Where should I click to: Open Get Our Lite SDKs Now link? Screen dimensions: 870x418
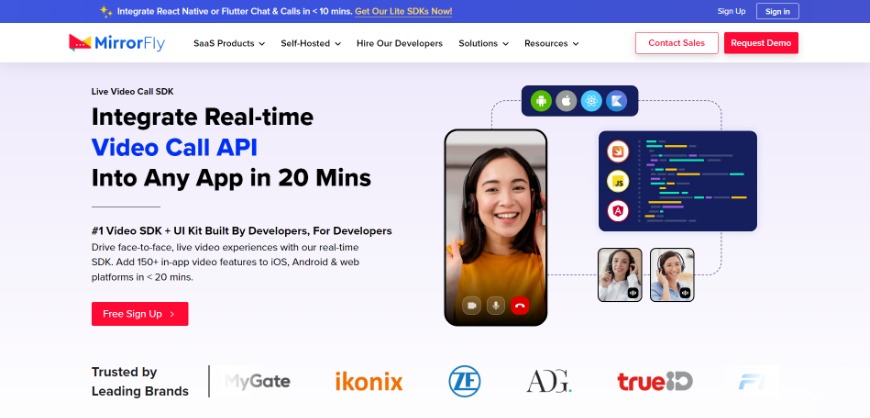coord(403,11)
